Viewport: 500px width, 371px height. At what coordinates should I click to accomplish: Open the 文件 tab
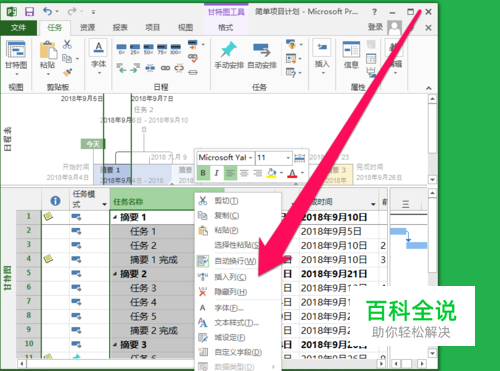(x=18, y=28)
